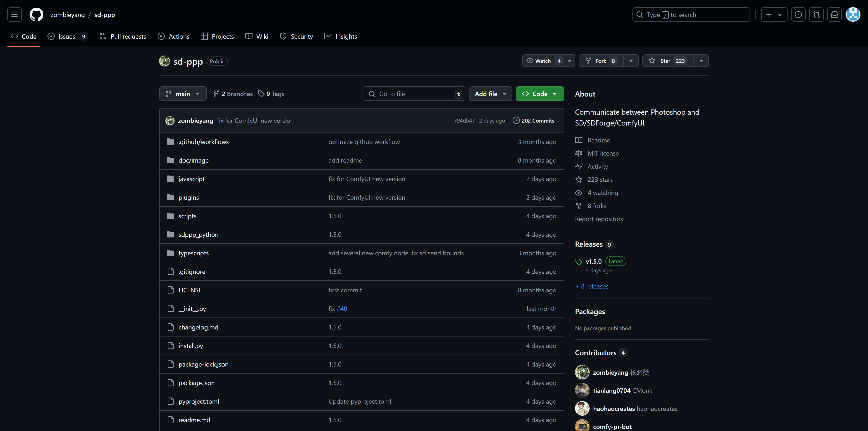Click commit hash 794db47
868x431 pixels.
tap(464, 121)
